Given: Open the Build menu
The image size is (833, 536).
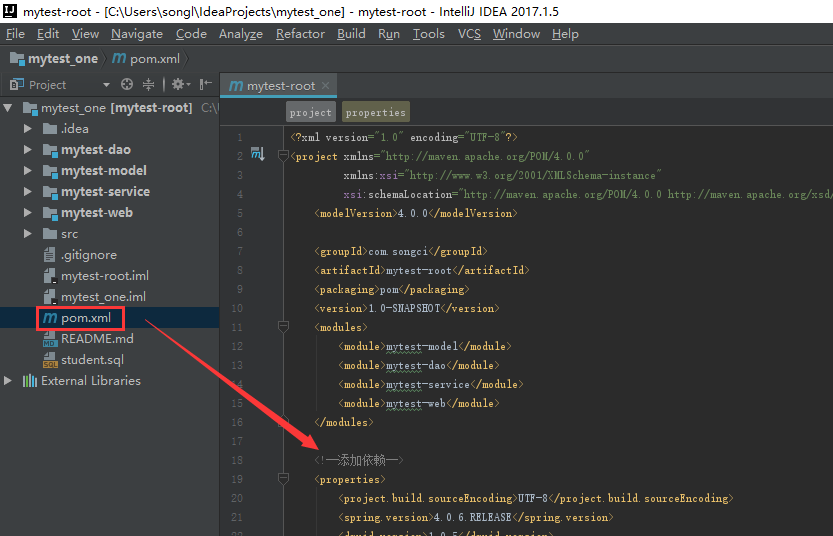Looking at the screenshot, I should (x=351, y=34).
